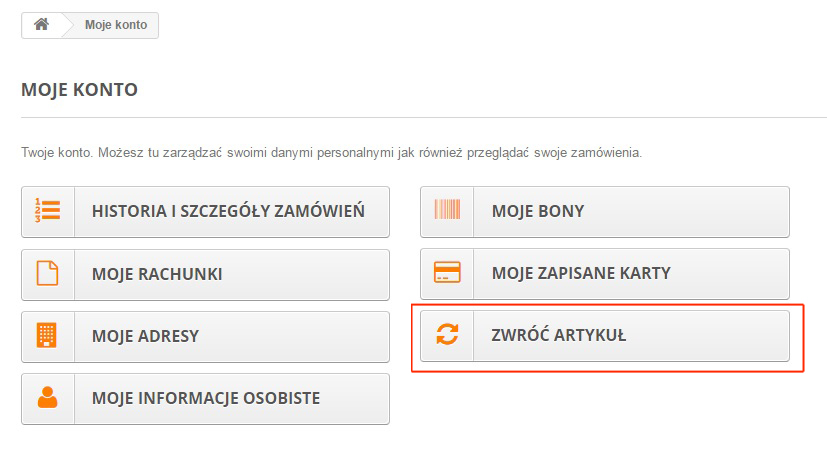
Task: Select Zwróć Artykuł to return item
Action: (605, 336)
